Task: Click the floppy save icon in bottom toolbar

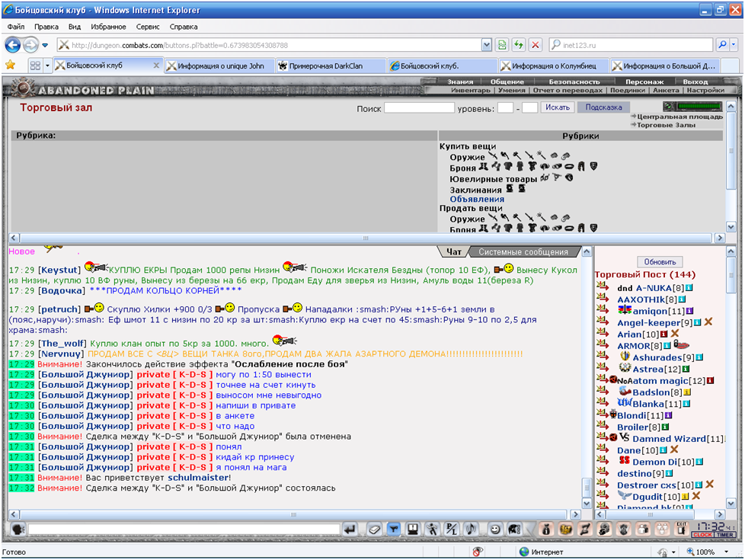Action: (413, 529)
